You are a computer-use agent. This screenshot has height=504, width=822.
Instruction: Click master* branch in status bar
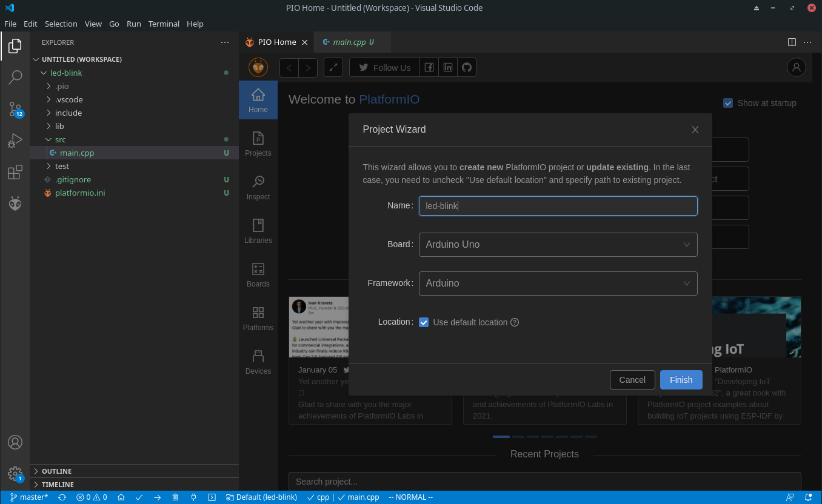click(x=29, y=497)
